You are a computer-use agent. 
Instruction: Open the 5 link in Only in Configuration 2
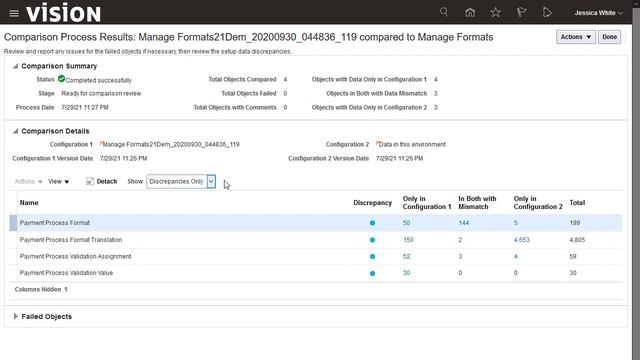click(516, 223)
